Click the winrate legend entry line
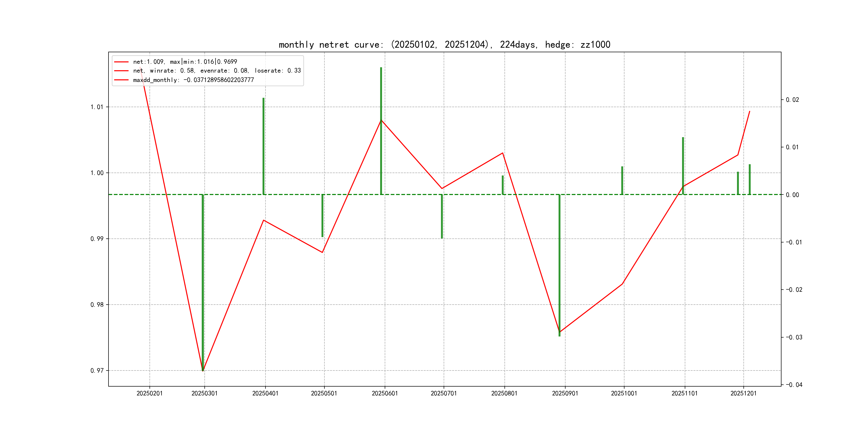 [x=217, y=71]
